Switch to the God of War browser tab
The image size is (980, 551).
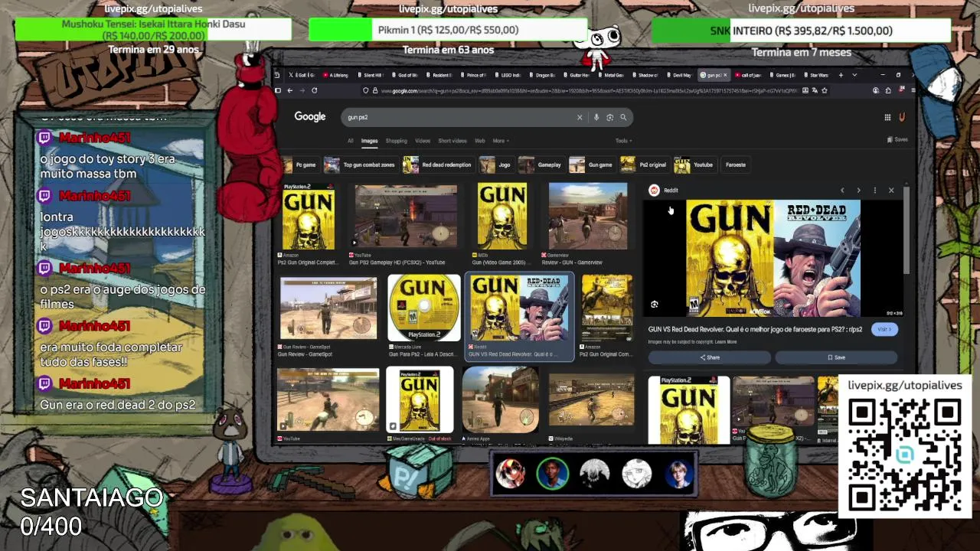point(406,75)
